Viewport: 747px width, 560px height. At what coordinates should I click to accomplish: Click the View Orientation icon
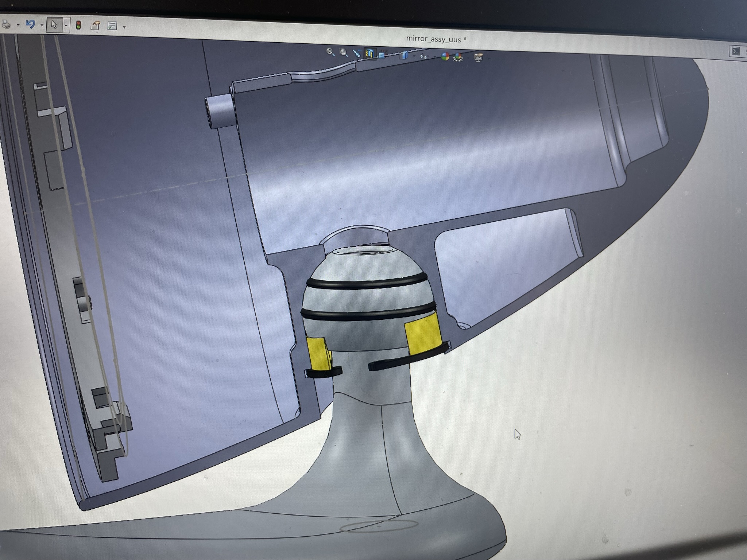pyautogui.click(x=382, y=55)
